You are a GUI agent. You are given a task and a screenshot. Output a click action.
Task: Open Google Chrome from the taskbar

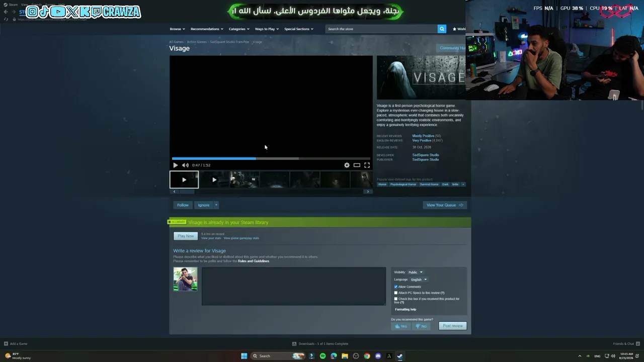click(367, 356)
